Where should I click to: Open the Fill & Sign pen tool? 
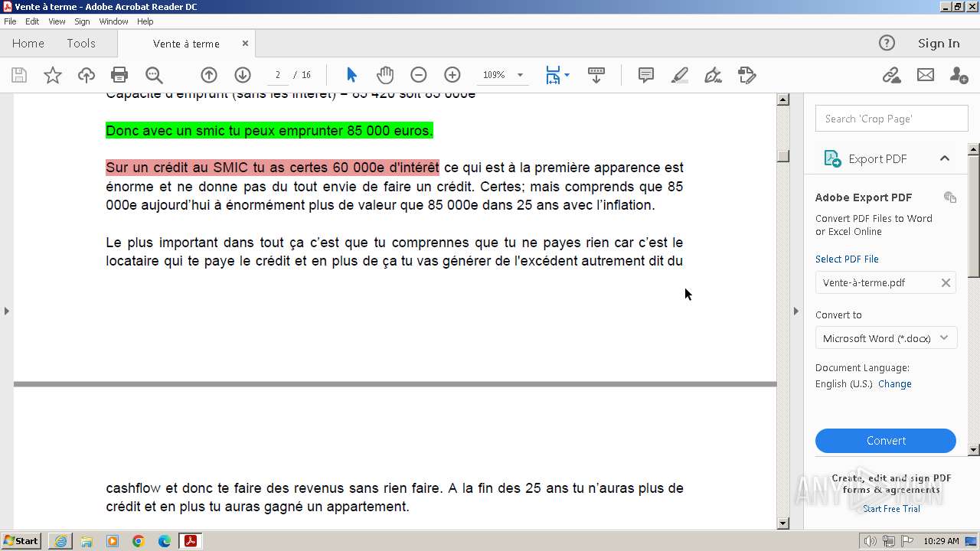point(713,75)
